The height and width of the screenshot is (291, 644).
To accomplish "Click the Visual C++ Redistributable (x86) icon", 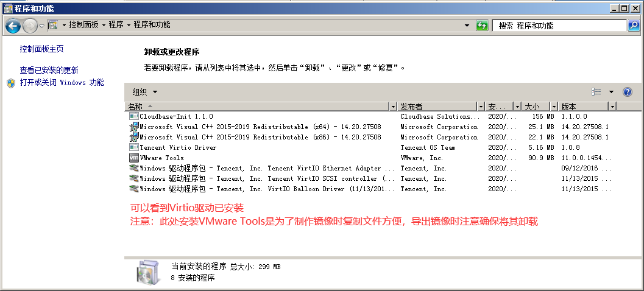I will click(134, 137).
